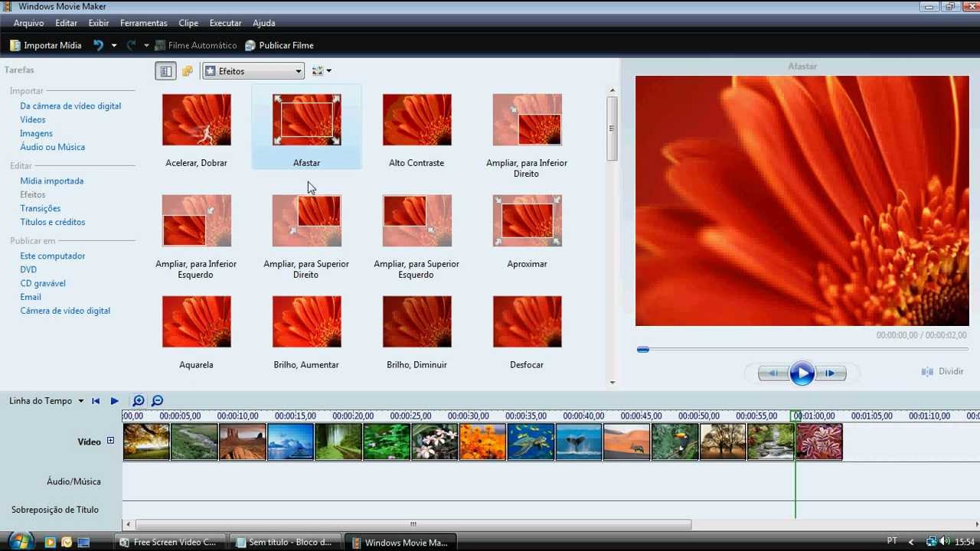Click the Áudio ou Música link
This screenshot has height=551, width=980.
point(52,148)
